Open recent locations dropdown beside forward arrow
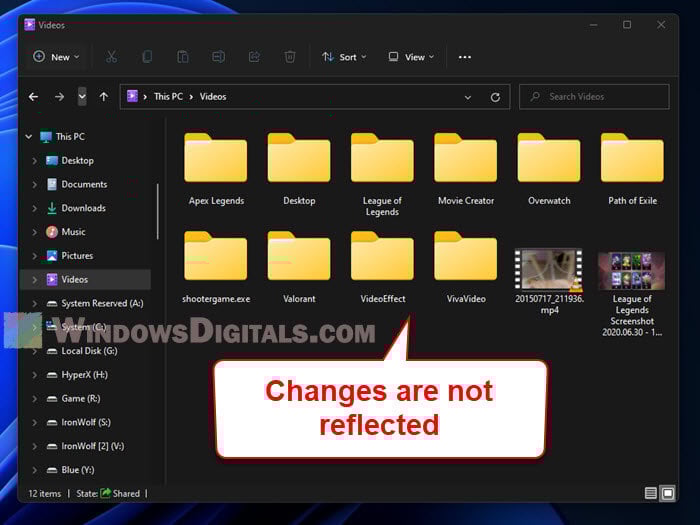700x525 pixels. [82, 96]
